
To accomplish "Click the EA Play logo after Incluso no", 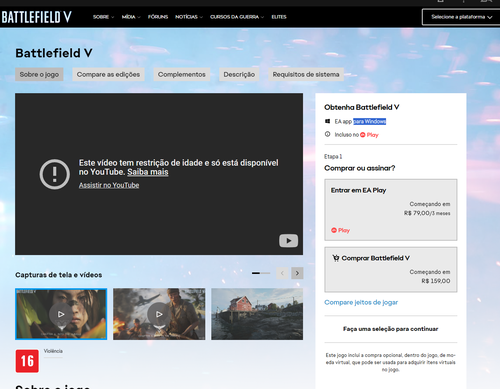I will coord(369,135).
